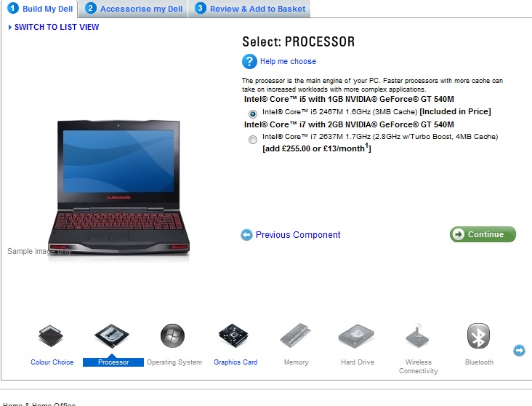Open the Build My Dell tab
Viewport: 532px width, 406px height.
coord(41,9)
